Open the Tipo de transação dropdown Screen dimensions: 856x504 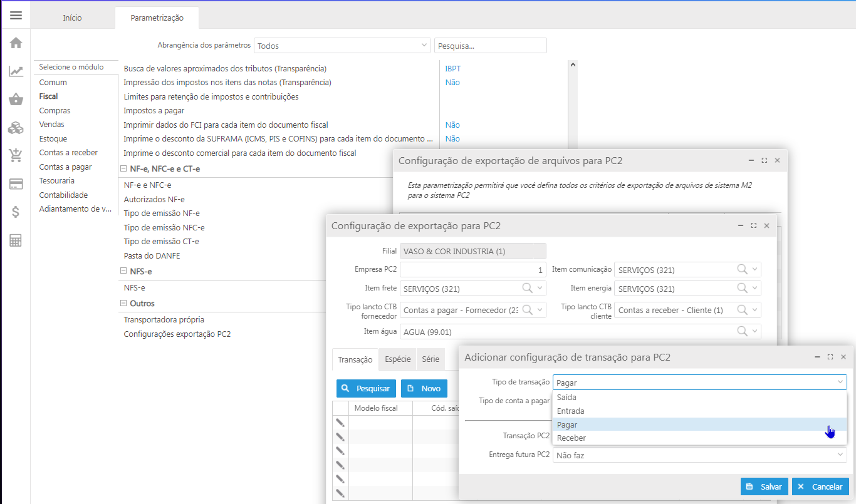[699, 382]
